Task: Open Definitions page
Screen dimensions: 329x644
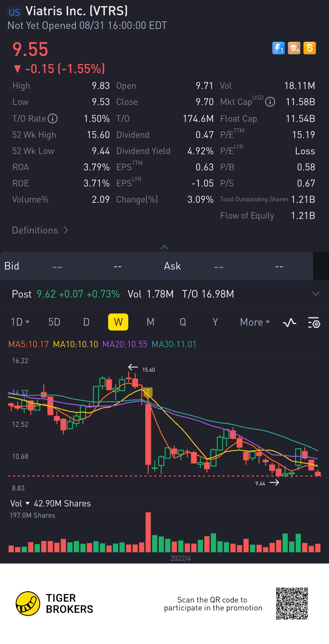Action: (40, 230)
